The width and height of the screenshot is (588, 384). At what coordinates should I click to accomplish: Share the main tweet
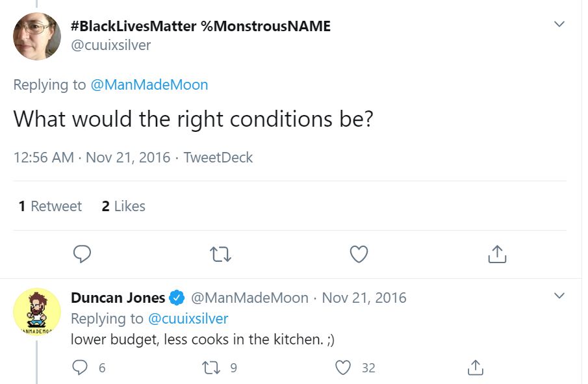[x=497, y=254]
